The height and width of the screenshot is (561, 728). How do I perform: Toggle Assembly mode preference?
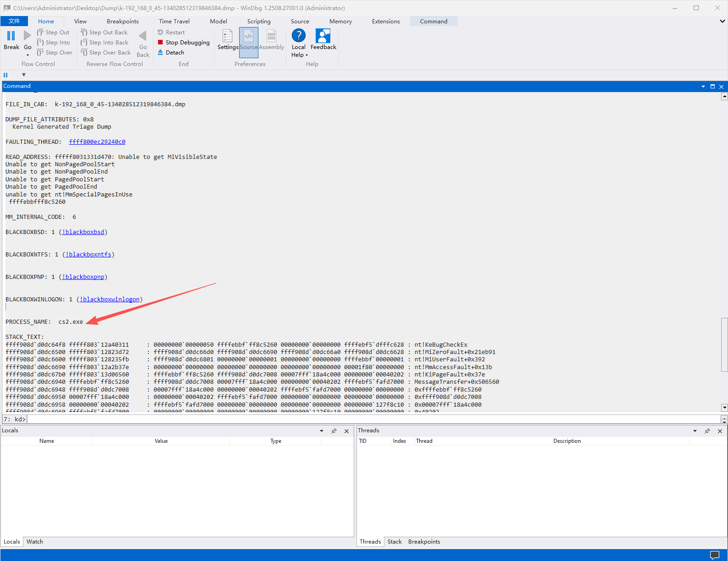[271, 36]
